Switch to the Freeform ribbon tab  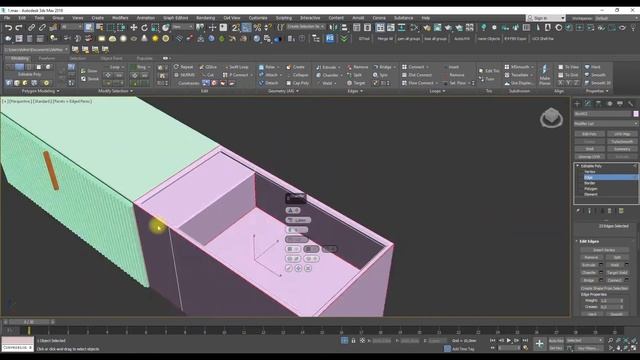pyautogui.click(x=47, y=58)
